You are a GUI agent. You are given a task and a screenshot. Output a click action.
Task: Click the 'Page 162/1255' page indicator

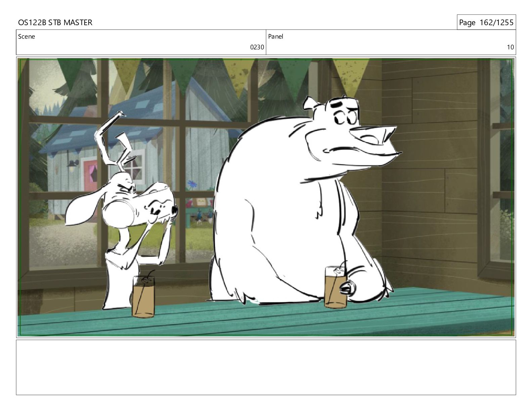(x=486, y=22)
